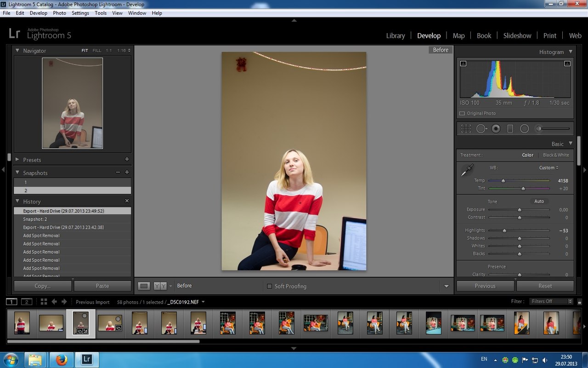Enable the Soft Proofing checkbox
Image resolution: width=588 pixels, height=368 pixels.
click(x=270, y=286)
